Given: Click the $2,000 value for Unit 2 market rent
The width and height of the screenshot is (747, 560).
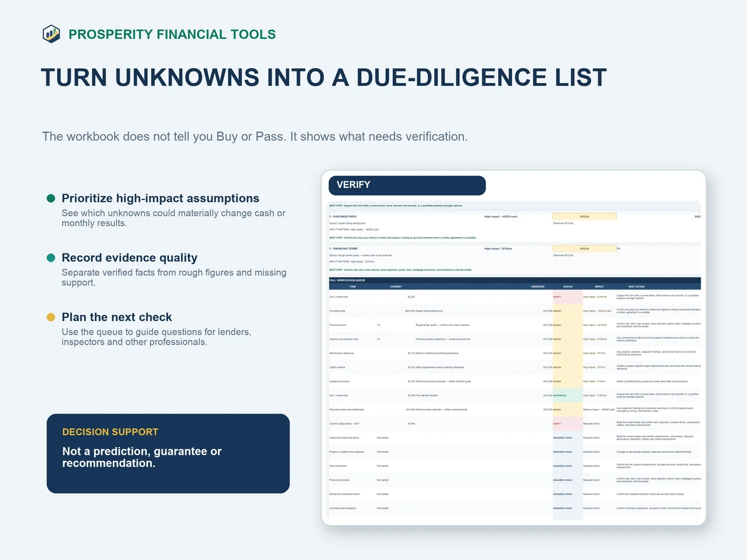Looking at the screenshot, I should (411, 297).
